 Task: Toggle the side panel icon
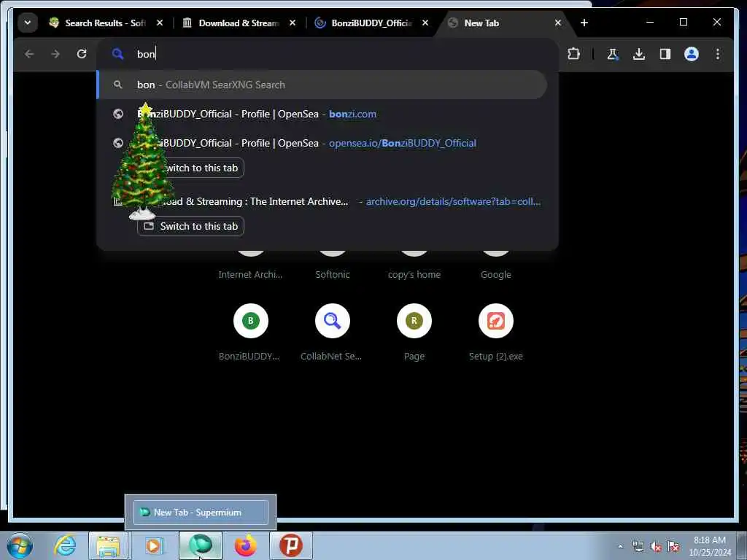(x=665, y=54)
